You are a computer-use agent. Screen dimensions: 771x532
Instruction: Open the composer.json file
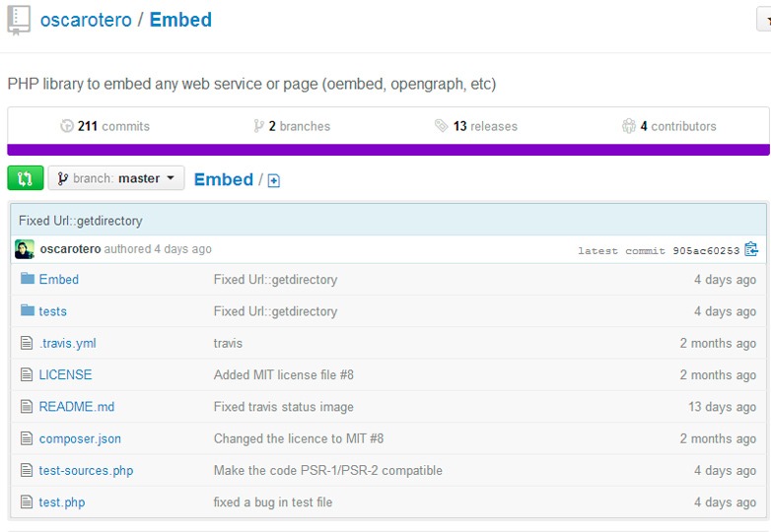[80, 438]
